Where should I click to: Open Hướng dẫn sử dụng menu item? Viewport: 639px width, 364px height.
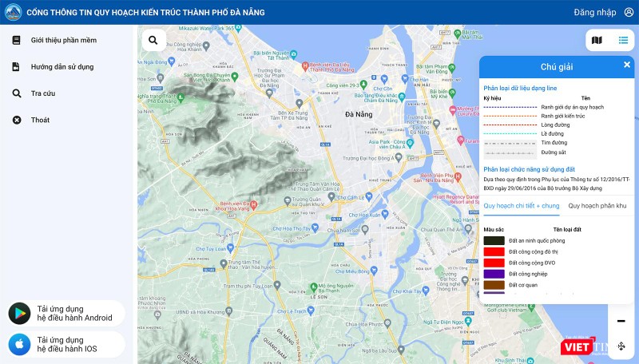pos(62,67)
